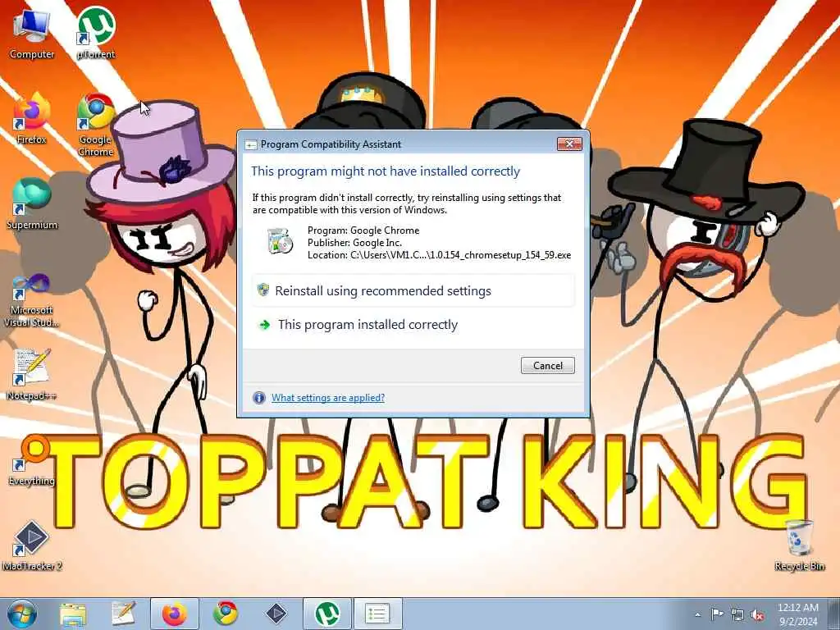Select the Recycle Bin desktop icon
This screenshot has height=630, width=840.
click(799, 546)
